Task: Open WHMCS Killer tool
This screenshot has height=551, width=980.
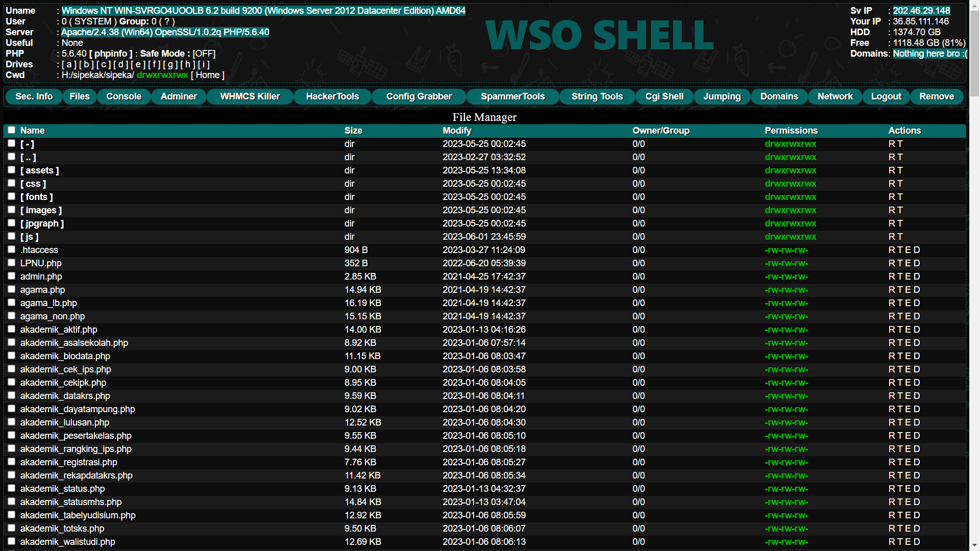Action: click(x=250, y=96)
